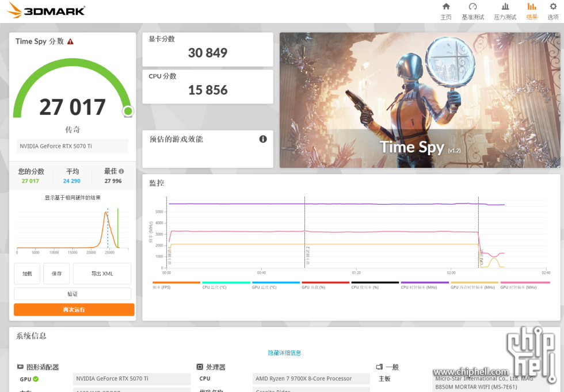Click the 3DMark logo
Image resolution: width=564 pixels, height=392 pixels.
pos(46,10)
